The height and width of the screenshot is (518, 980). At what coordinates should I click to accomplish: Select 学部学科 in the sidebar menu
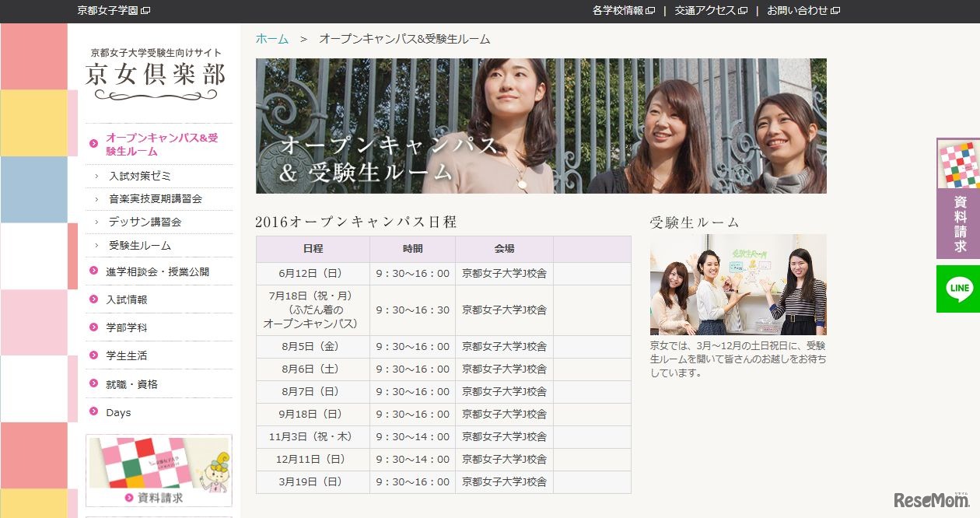[x=128, y=327]
